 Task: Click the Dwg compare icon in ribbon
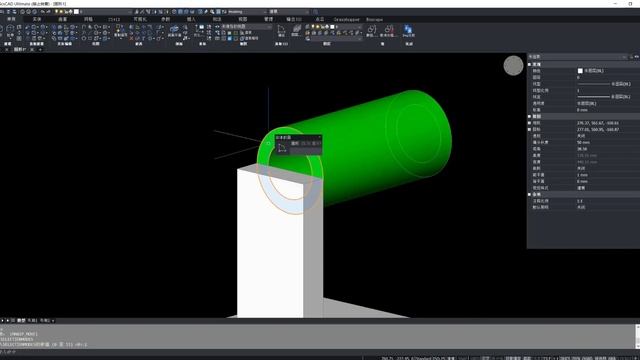(x=408, y=31)
